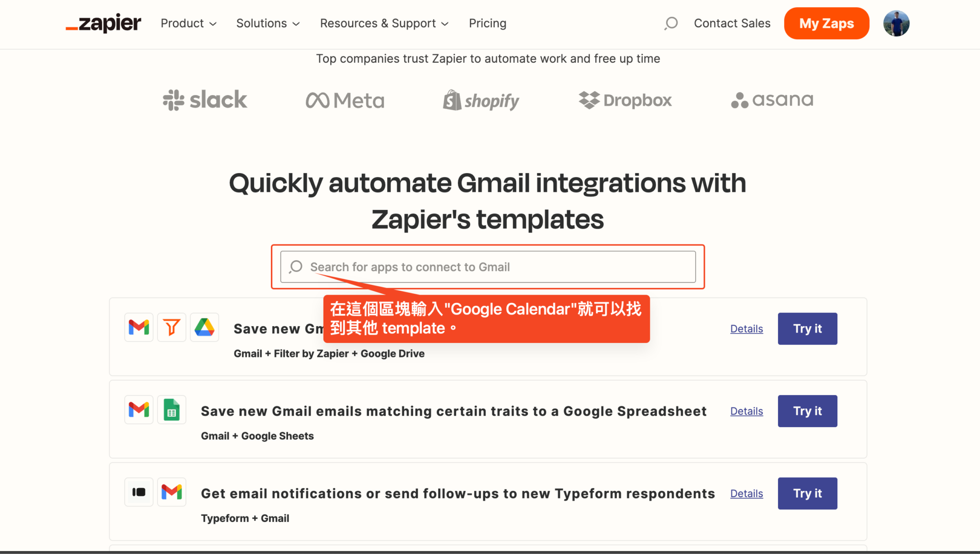Click the search magnifier icon in the navbar
The height and width of the screenshot is (554, 980).
[671, 23]
